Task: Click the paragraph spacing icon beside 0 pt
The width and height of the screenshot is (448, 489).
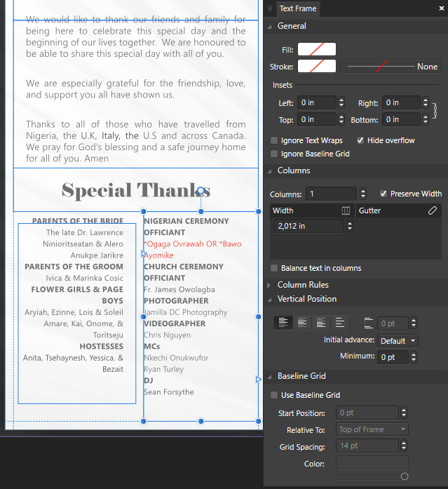Action: [369, 323]
